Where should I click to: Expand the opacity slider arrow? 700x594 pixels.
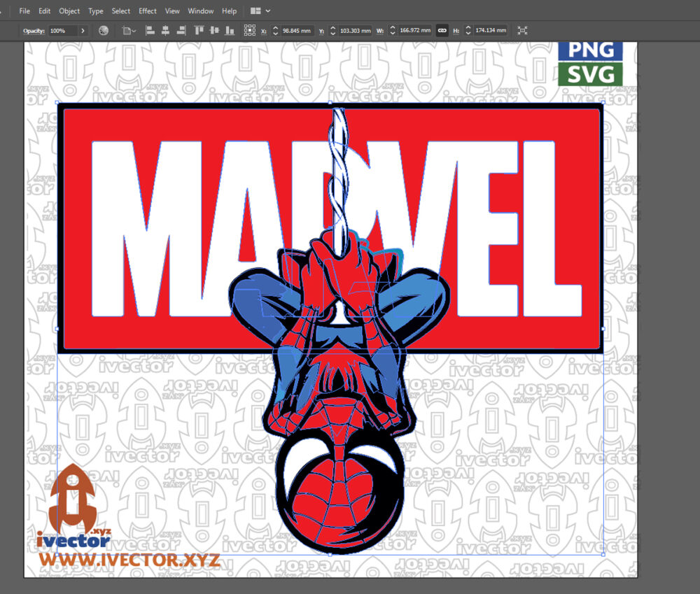pos(83,31)
